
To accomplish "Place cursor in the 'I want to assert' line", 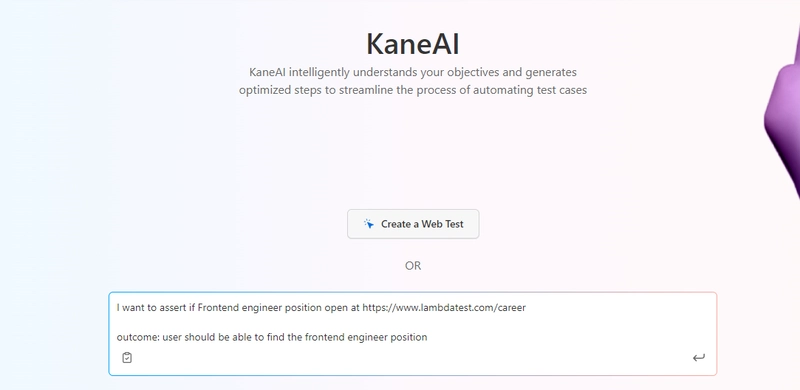I will [321, 308].
